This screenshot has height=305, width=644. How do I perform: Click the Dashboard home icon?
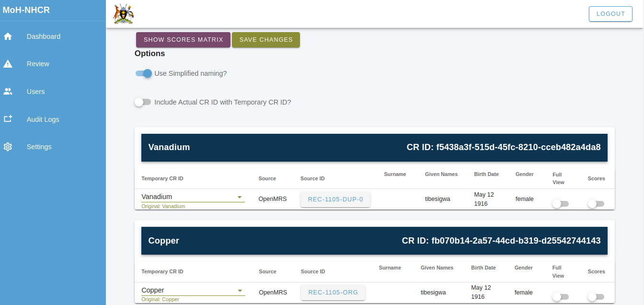(x=8, y=36)
